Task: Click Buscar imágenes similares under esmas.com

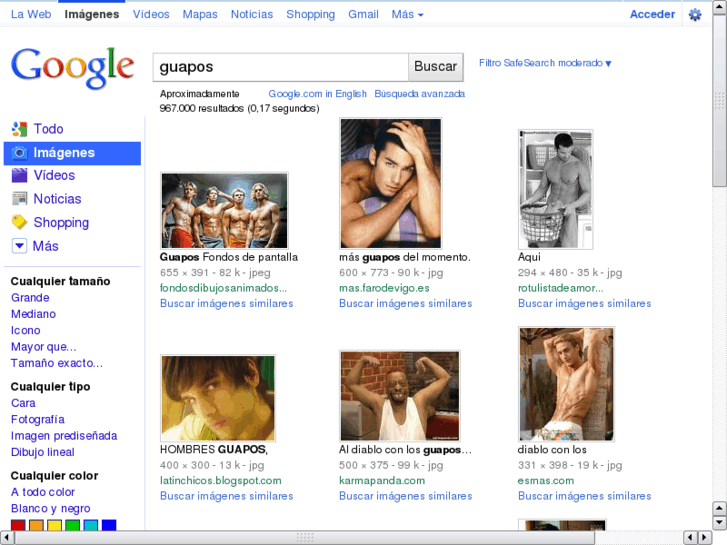Action: [584, 496]
